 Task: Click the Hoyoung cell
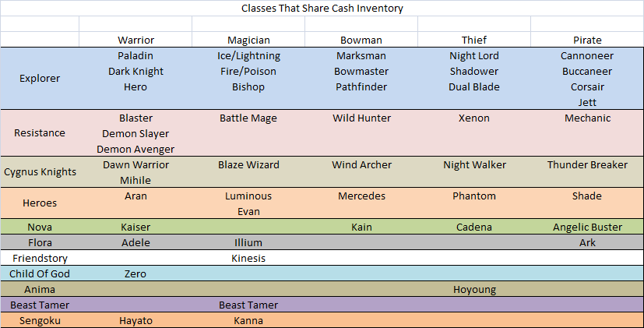coord(474,289)
